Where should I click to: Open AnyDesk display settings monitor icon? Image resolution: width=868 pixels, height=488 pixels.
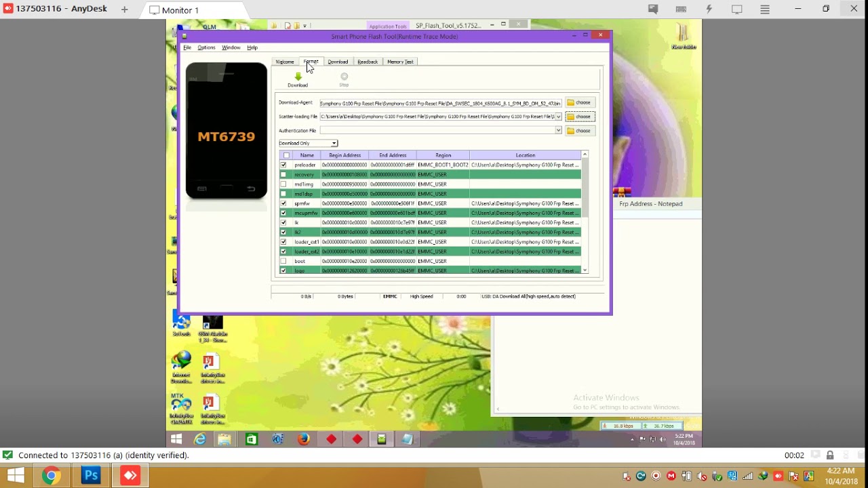737,9
